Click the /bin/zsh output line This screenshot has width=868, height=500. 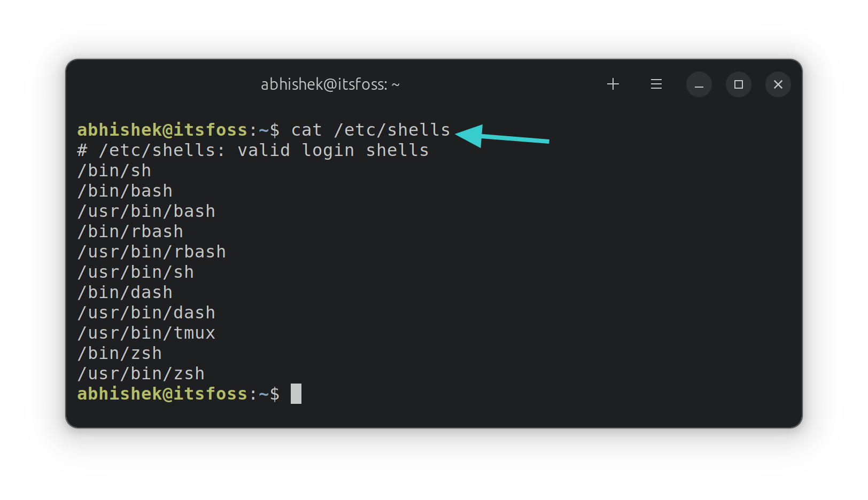click(120, 354)
